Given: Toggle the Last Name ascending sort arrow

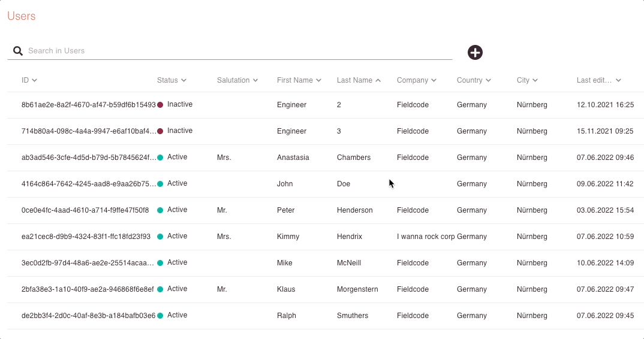Looking at the screenshot, I should 378,80.
